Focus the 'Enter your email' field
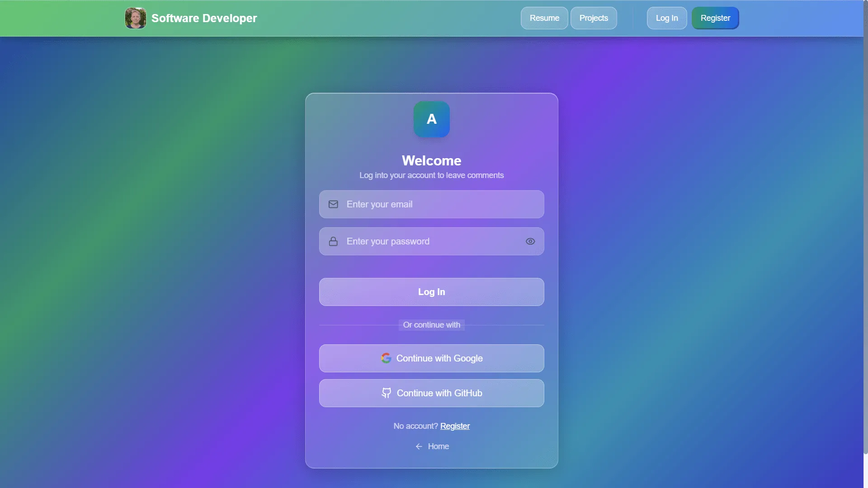 (439, 204)
